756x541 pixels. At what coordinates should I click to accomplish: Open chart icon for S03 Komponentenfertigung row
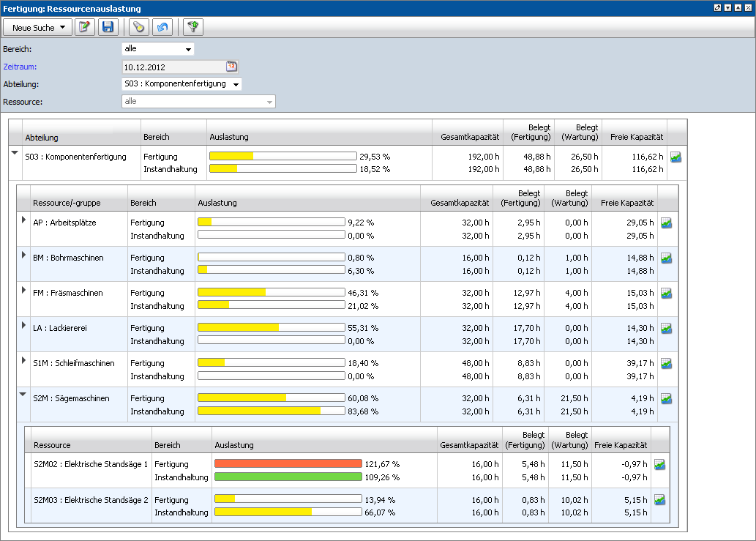[675, 157]
